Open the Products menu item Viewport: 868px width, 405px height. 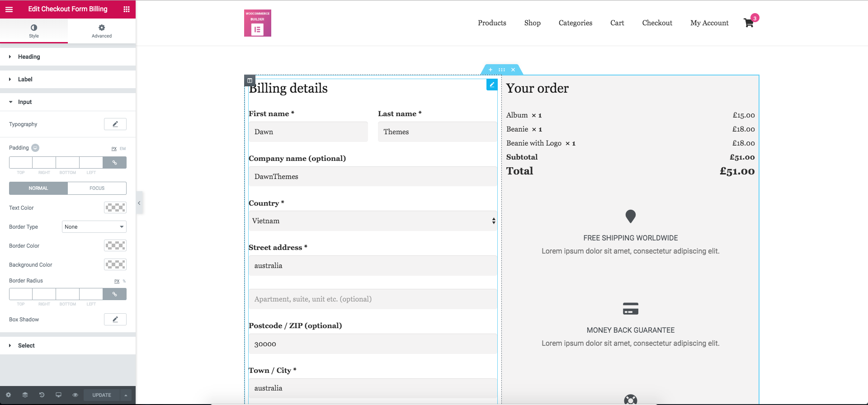[492, 23]
